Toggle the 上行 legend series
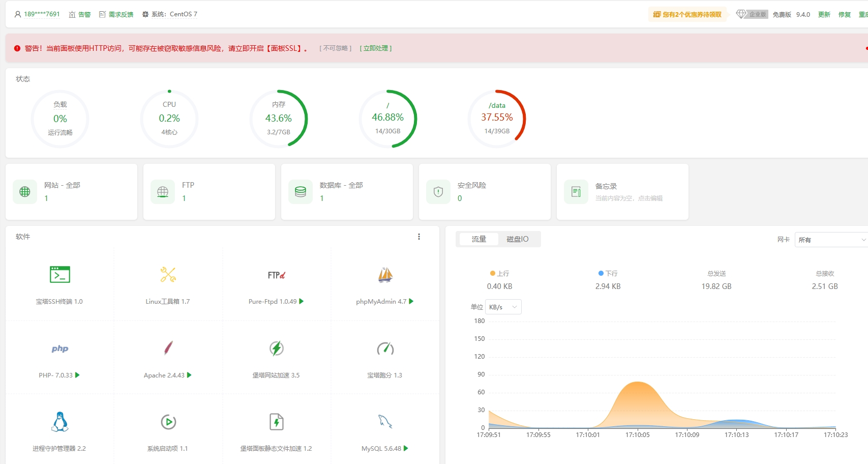Screen dimensions: 868x464 (x=499, y=273)
